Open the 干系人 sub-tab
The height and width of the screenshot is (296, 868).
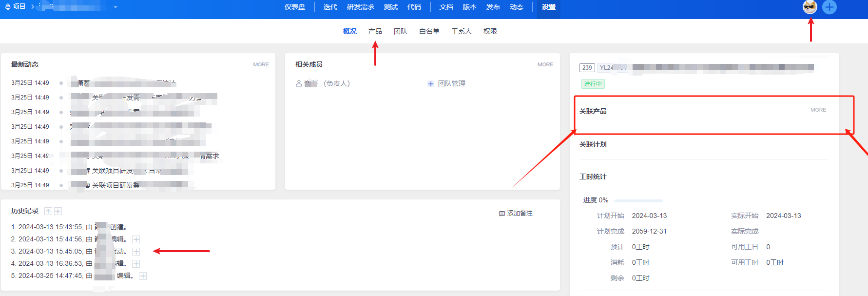(x=462, y=31)
